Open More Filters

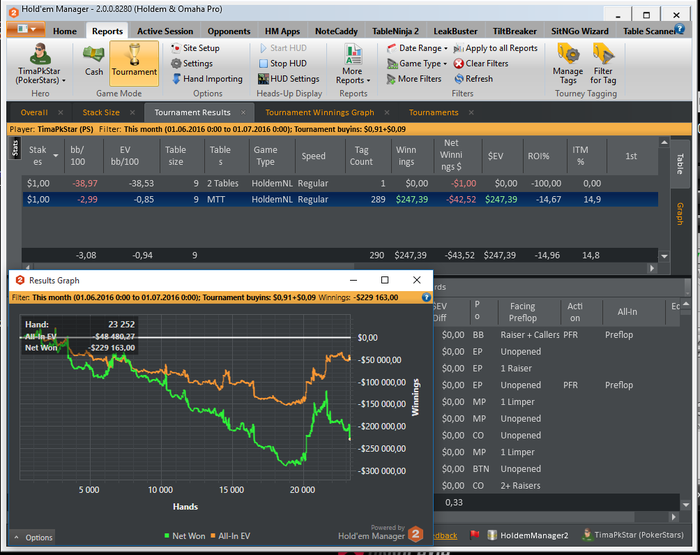click(x=414, y=79)
